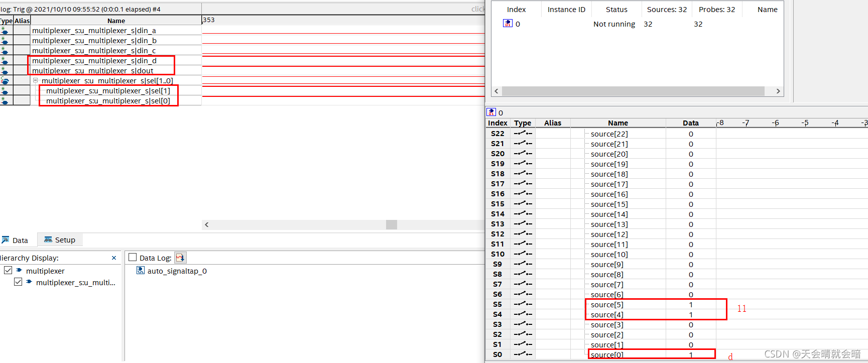868x363 pixels.
Task: Click the switch type icon for S10
Action: coord(523,254)
